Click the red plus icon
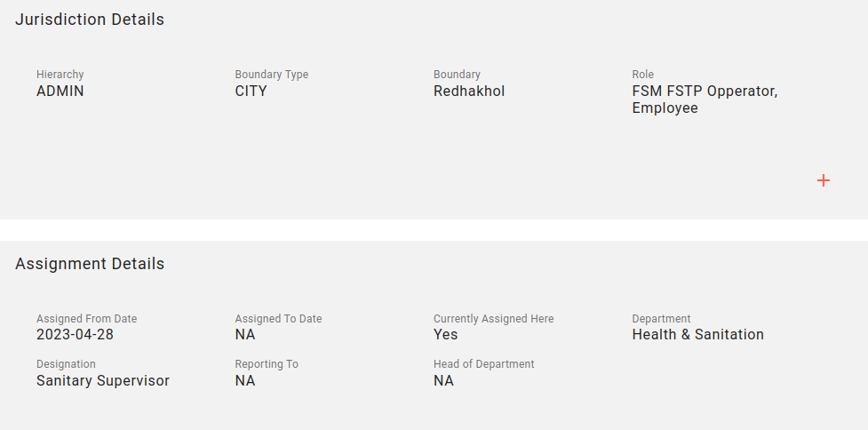This screenshot has width=868, height=430. [x=824, y=180]
